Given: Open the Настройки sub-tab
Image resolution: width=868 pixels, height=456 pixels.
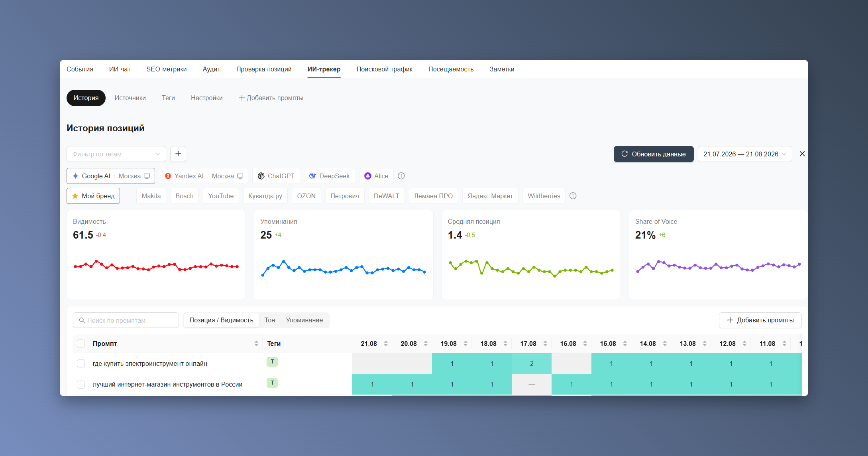Looking at the screenshot, I should pos(207,98).
